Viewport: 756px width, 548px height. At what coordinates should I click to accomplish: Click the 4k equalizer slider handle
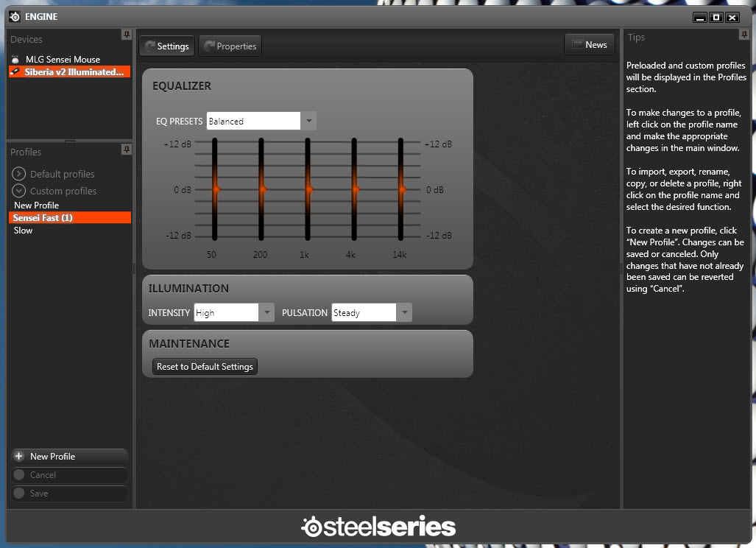coord(355,189)
